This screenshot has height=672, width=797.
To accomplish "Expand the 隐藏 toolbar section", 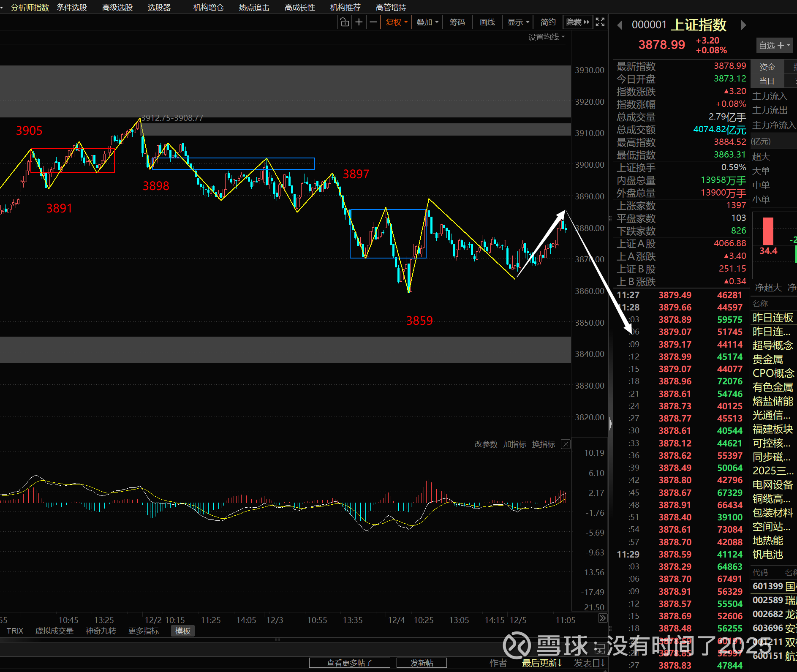I will (577, 22).
